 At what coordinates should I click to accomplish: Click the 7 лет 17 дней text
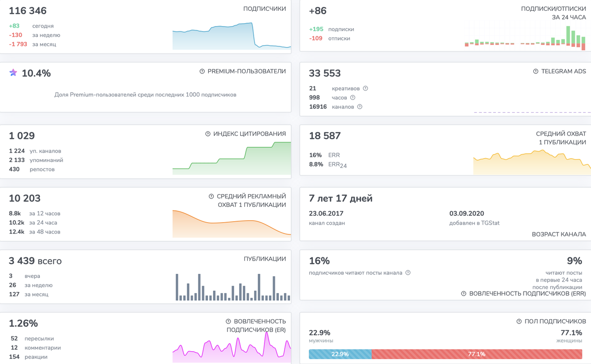[340, 199]
